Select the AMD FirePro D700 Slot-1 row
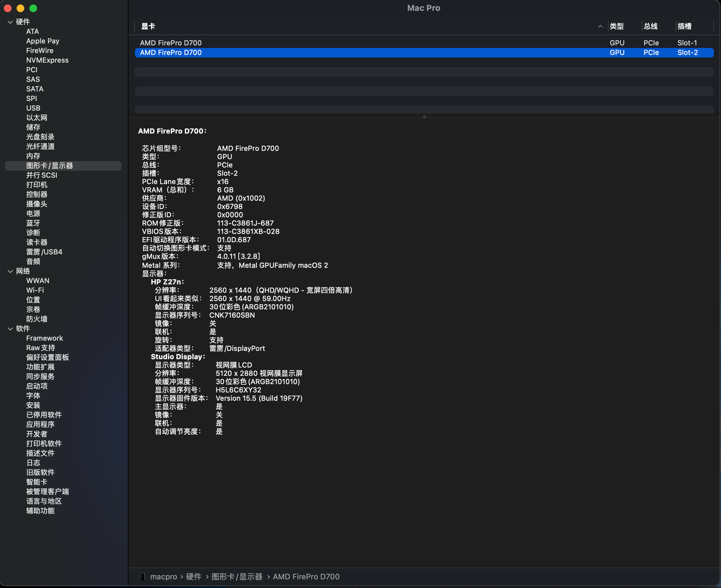This screenshot has height=588, width=721. 424,43
